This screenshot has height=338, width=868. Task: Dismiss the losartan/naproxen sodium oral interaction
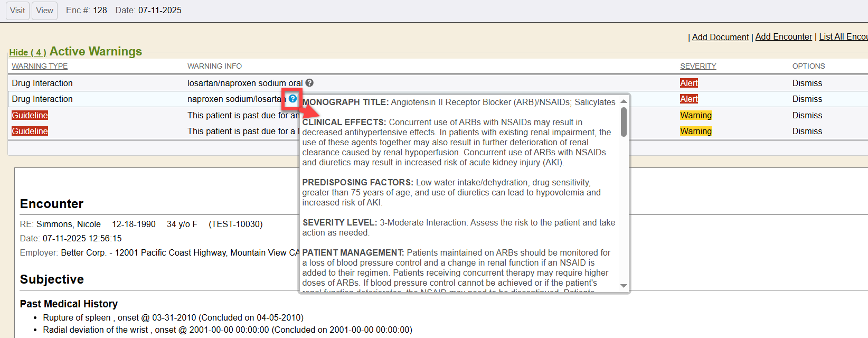(807, 83)
